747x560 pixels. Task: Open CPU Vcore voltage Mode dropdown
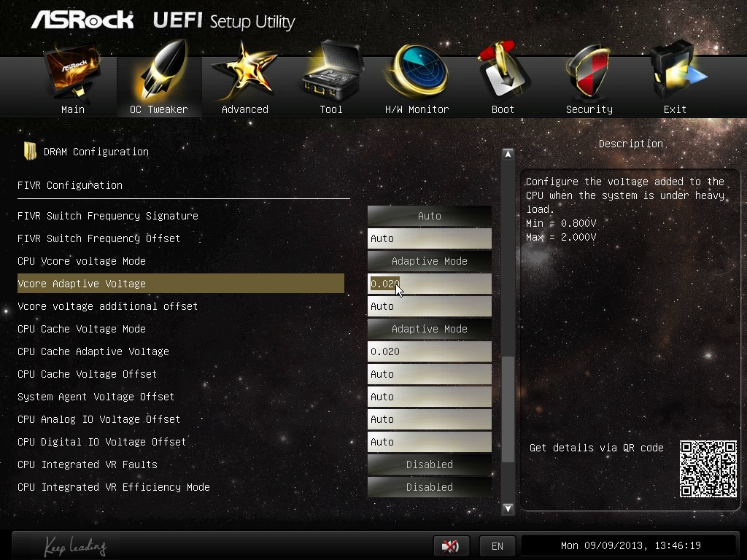(x=429, y=261)
